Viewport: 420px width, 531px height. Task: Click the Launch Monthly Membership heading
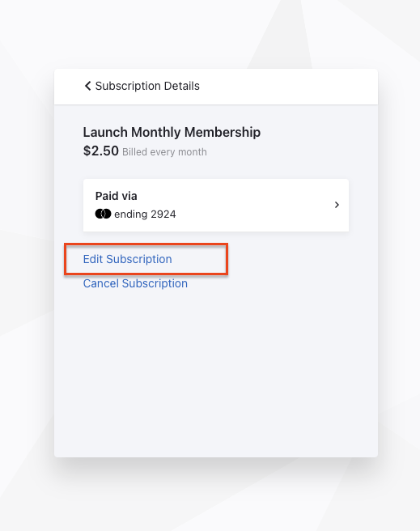click(172, 132)
